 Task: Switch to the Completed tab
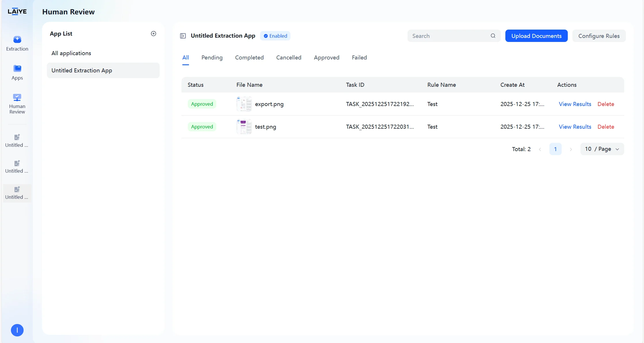coord(249,57)
